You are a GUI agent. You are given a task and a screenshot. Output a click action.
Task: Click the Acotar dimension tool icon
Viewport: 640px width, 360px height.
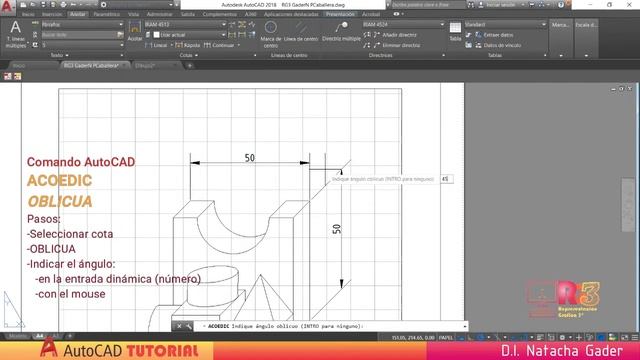(135, 27)
